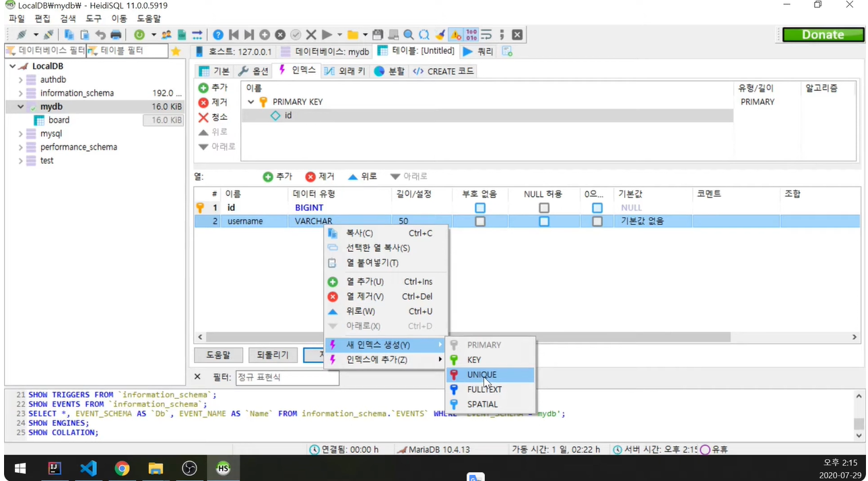Click the insert row plus icon
The height and width of the screenshot is (481, 868).
265,34
